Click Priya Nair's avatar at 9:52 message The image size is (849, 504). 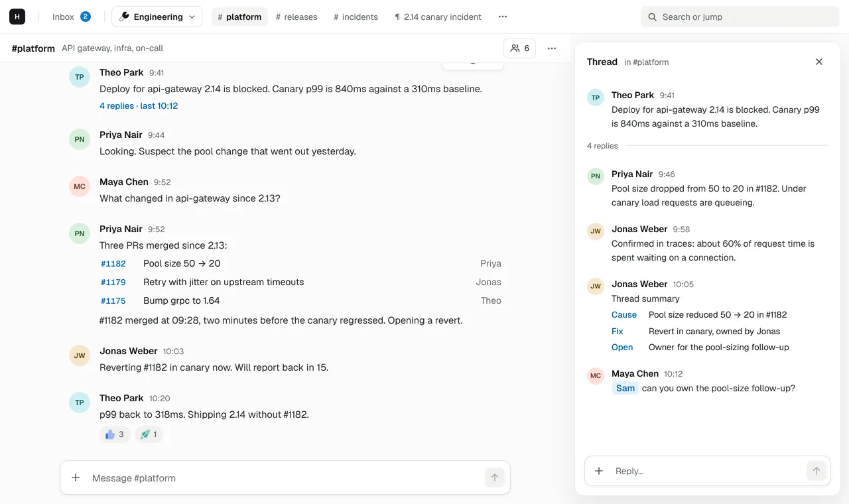point(80,233)
